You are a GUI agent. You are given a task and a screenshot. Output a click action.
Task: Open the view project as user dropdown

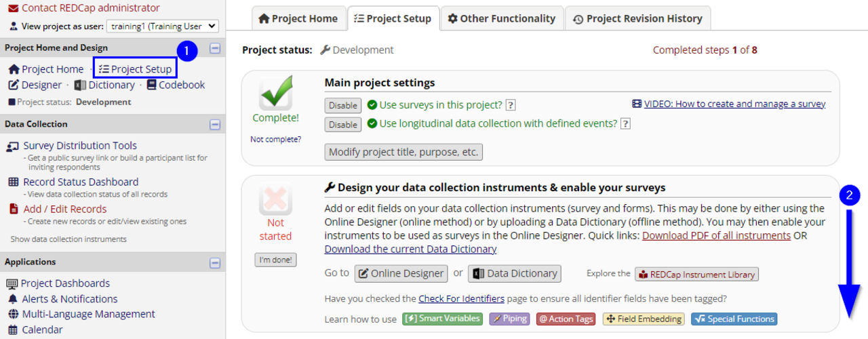tap(163, 26)
